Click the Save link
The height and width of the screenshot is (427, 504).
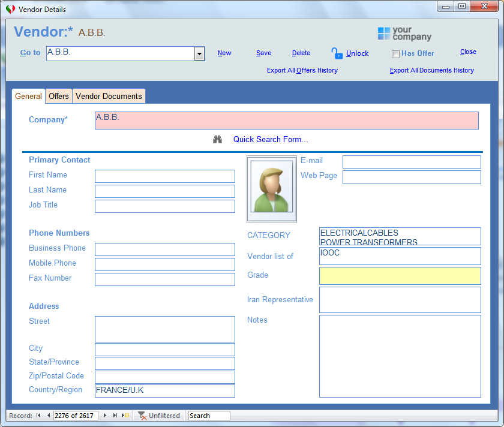pyautogui.click(x=263, y=53)
